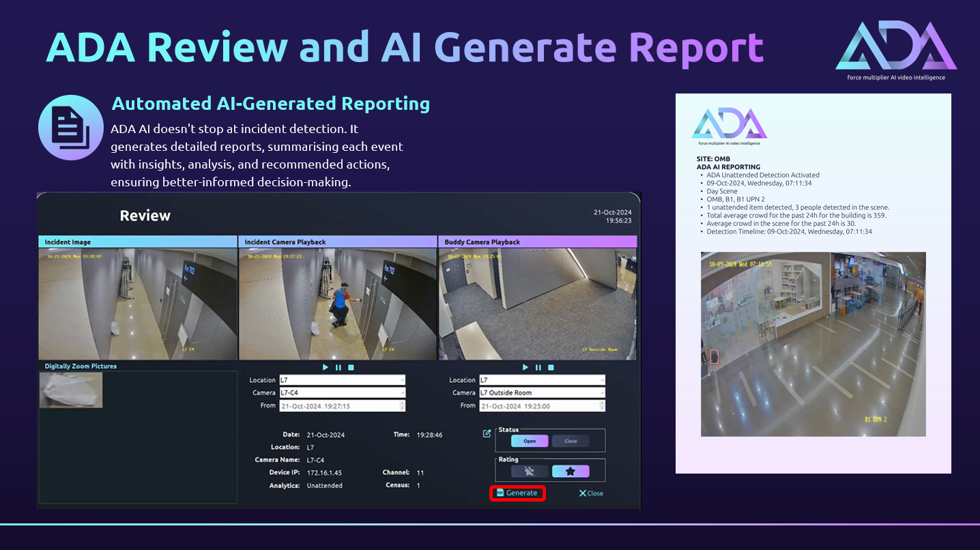Viewport: 980px width, 550px height.
Task: Close the Review panel with X Close
Action: pos(591,493)
